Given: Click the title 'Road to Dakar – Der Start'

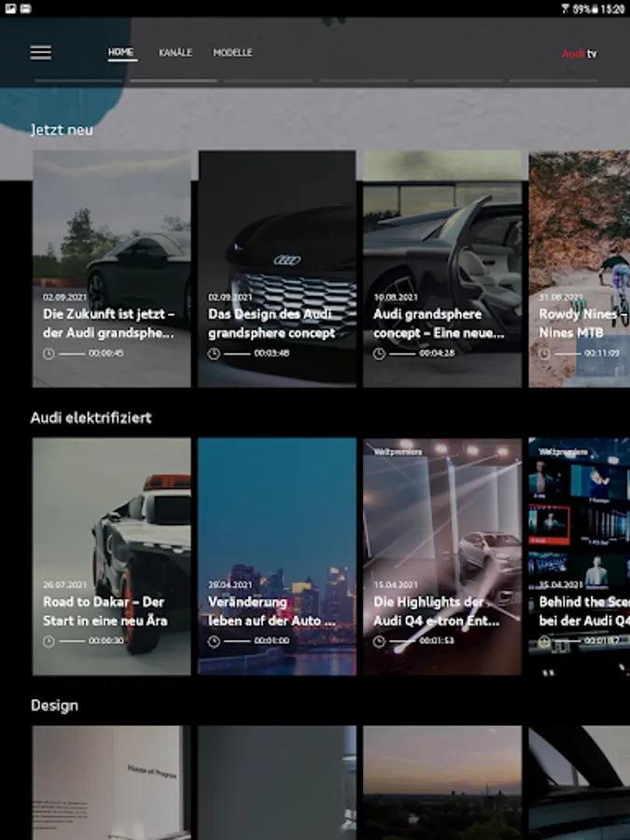Looking at the screenshot, I should pos(105,611).
